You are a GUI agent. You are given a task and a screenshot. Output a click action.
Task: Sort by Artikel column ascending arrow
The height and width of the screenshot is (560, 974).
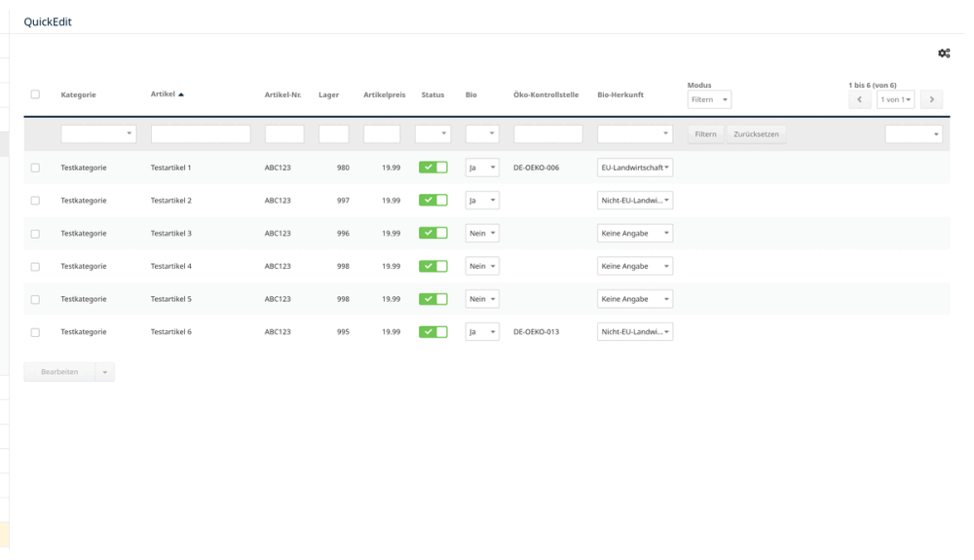[x=181, y=94]
